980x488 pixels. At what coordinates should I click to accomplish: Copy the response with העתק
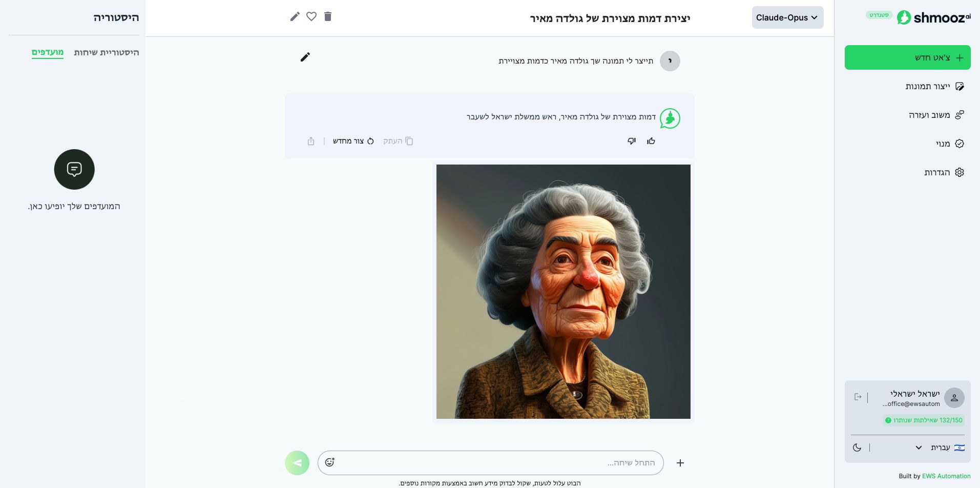[398, 141]
